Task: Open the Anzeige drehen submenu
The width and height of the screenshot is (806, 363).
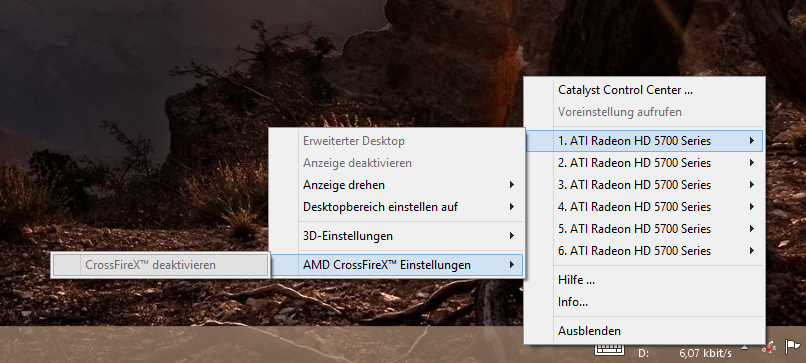Action: tap(397, 185)
